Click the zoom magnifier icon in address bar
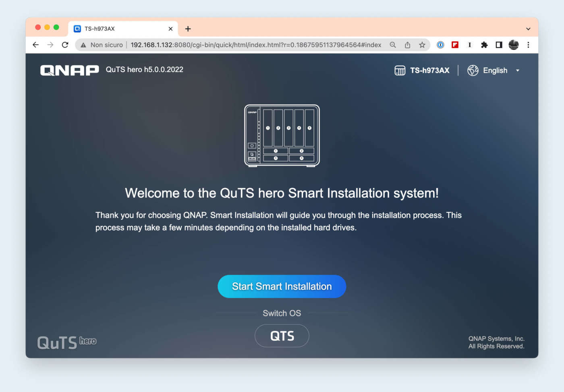The image size is (564, 392). [393, 45]
